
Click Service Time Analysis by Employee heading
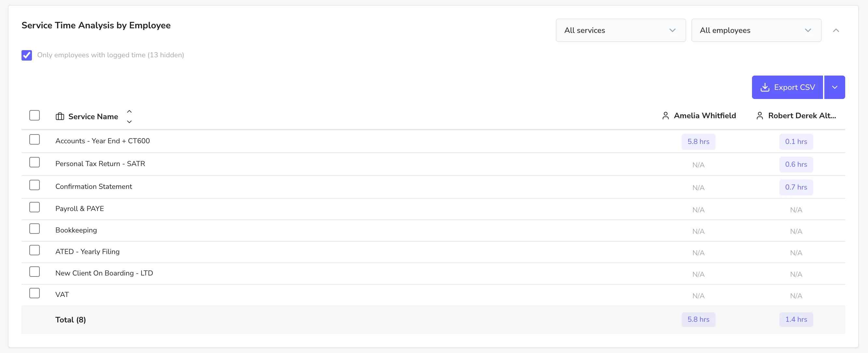tap(96, 26)
